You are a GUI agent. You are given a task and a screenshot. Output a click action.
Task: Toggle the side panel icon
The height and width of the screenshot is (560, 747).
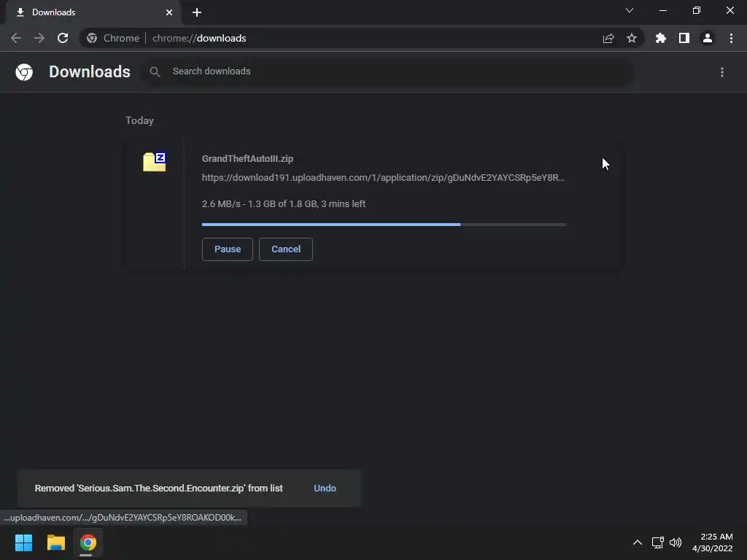pos(684,38)
